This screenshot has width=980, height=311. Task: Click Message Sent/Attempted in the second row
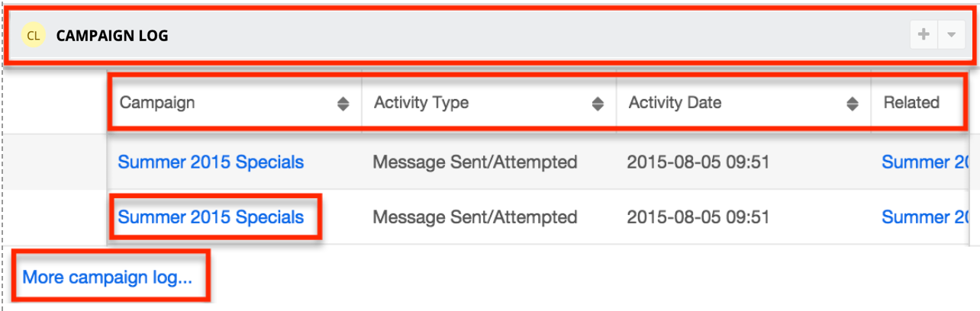[x=475, y=217]
